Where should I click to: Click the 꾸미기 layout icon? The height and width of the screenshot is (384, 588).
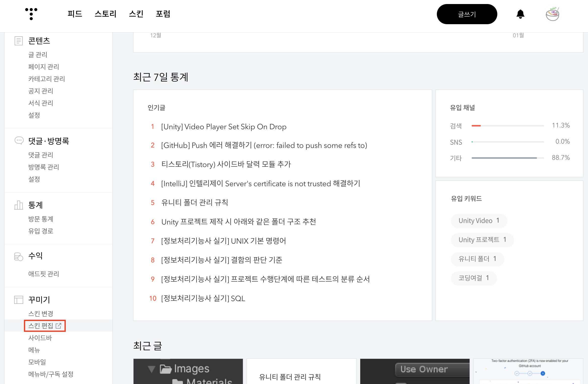click(x=19, y=300)
